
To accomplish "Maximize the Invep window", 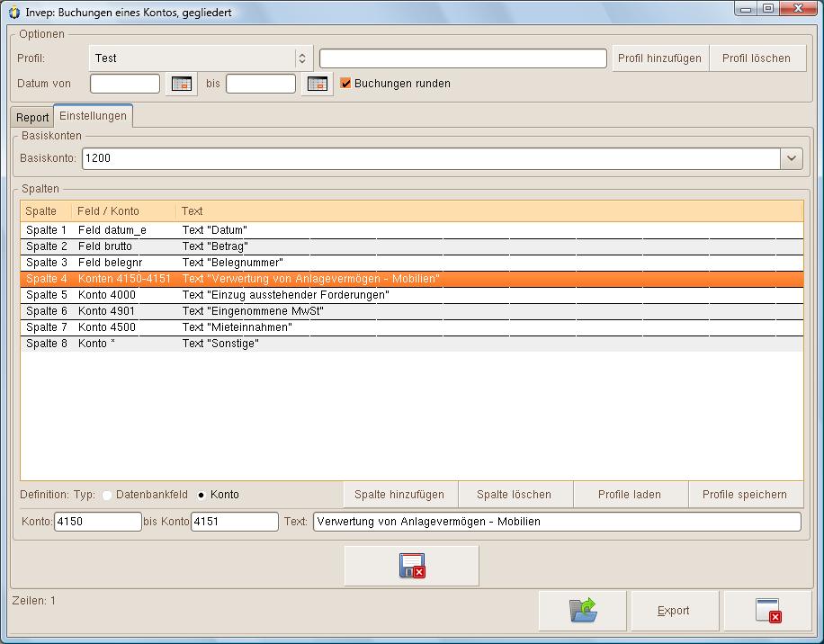I will click(768, 8).
